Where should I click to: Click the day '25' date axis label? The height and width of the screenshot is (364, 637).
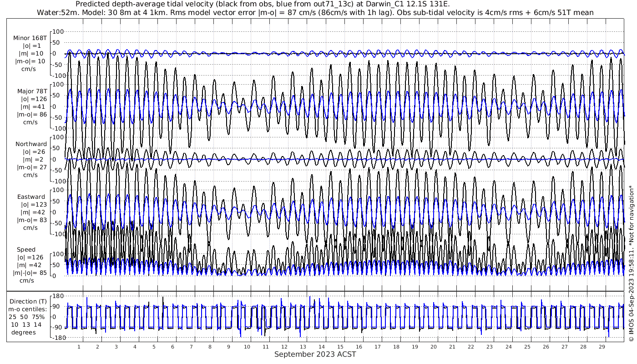(x=527, y=347)
